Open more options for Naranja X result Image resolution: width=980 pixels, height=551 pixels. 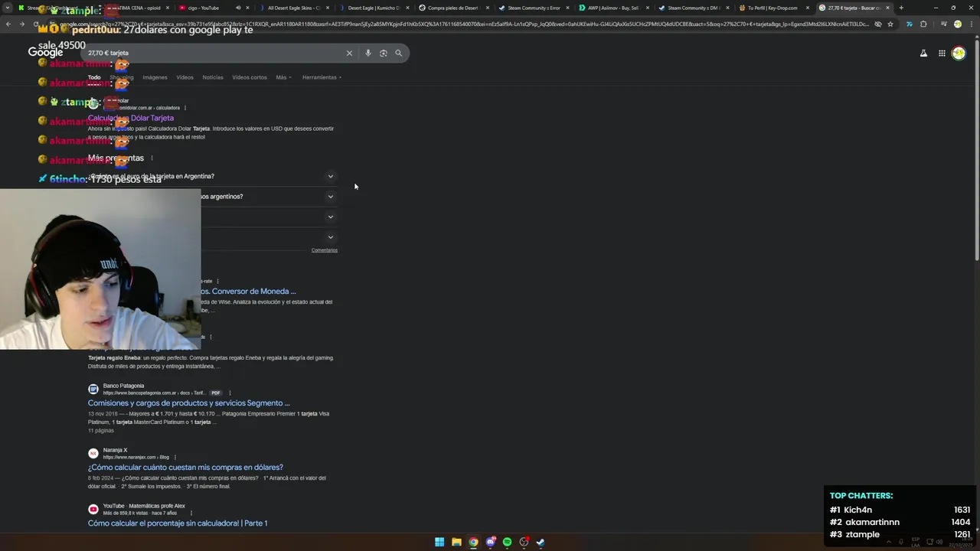[175, 457]
